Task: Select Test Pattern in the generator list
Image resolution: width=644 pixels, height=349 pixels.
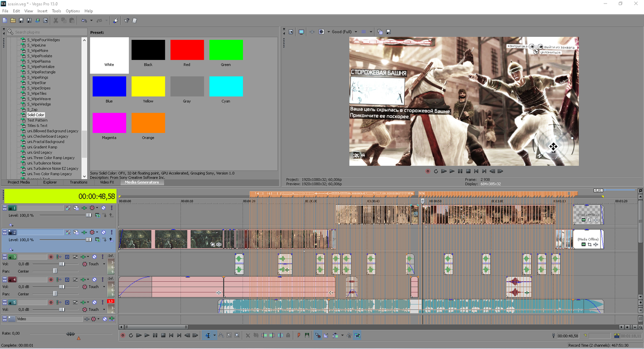Action: coord(37,120)
